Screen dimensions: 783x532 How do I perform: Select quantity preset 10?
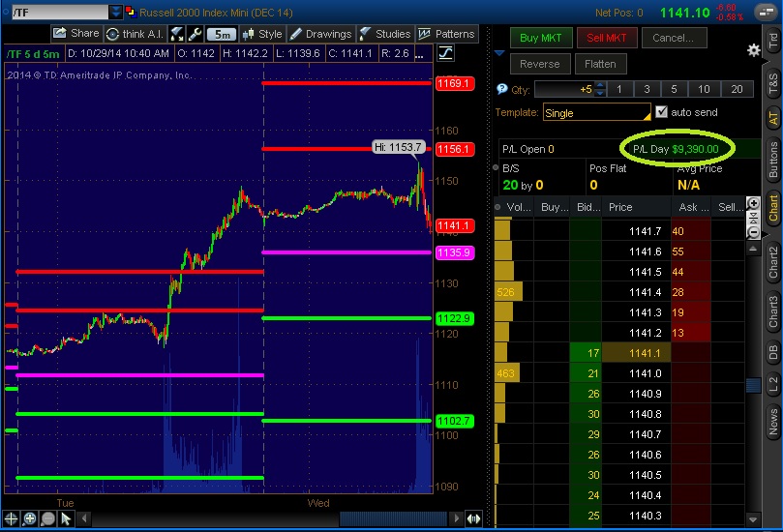click(704, 89)
